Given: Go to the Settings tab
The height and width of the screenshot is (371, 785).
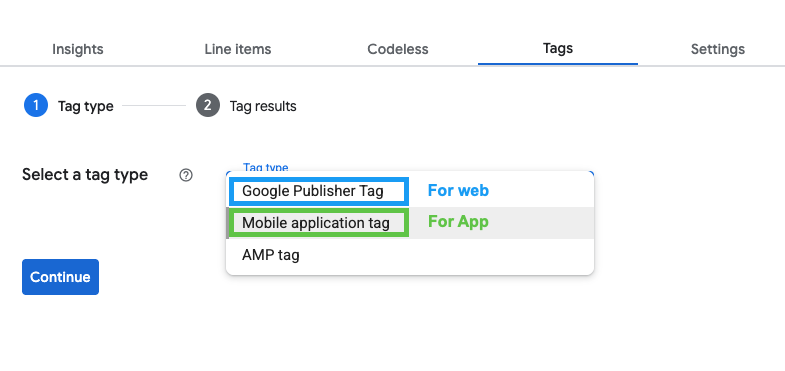Looking at the screenshot, I should coord(717,49).
